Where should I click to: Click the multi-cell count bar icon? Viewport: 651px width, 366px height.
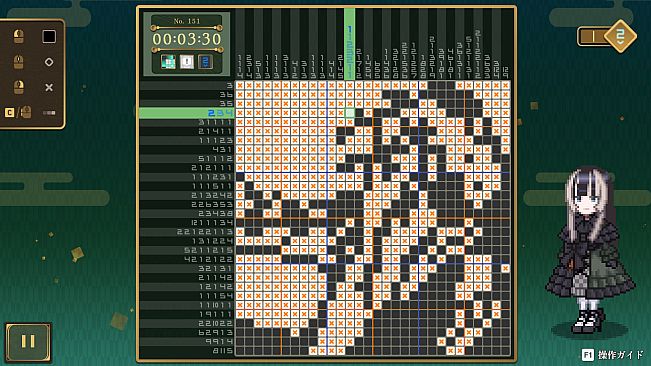49,112
